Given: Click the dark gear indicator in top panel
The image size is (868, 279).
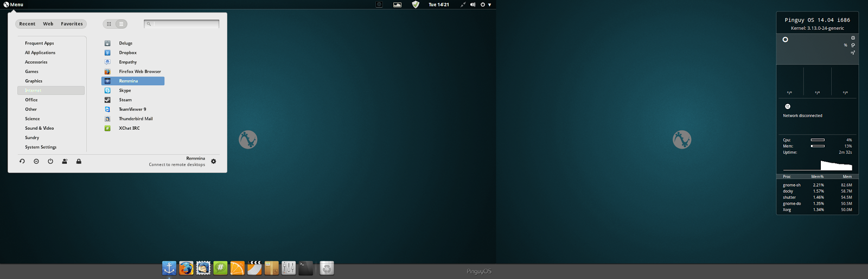Looking at the screenshot, I should 379,4.
